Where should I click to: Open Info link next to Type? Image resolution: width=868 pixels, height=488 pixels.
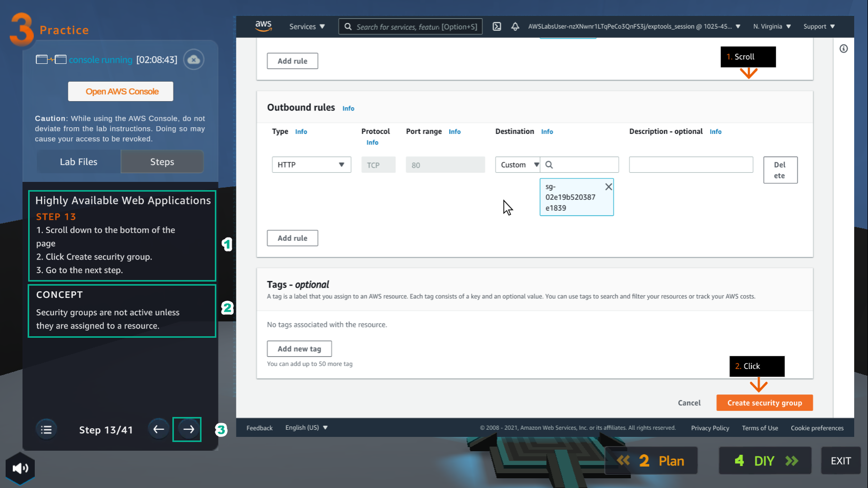tap(301, 132)
